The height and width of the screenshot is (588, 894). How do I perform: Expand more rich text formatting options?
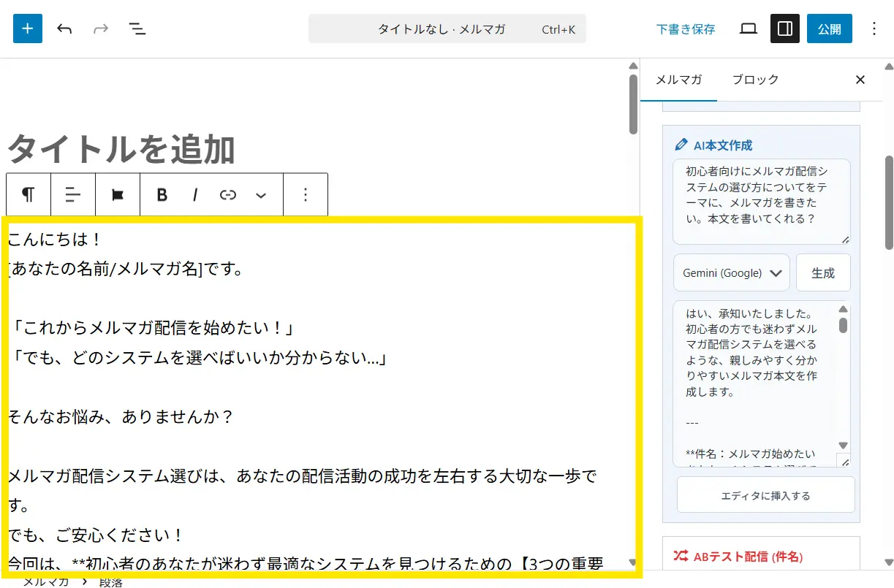[x=261, y=194]
